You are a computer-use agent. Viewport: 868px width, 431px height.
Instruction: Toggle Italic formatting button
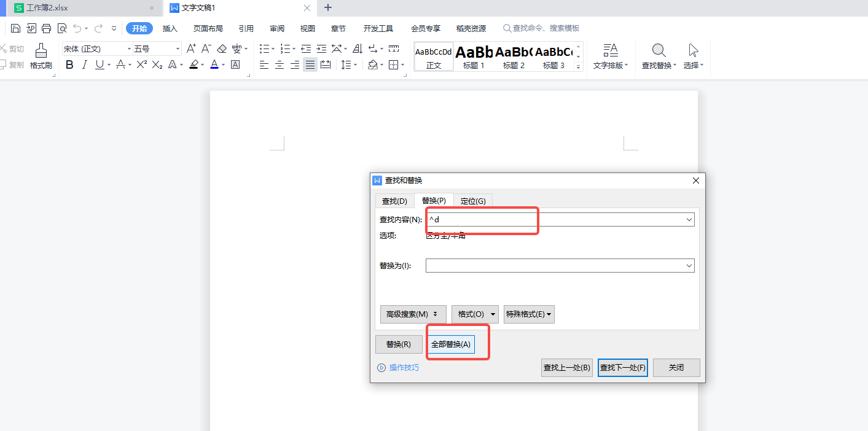tap(84, 64)
